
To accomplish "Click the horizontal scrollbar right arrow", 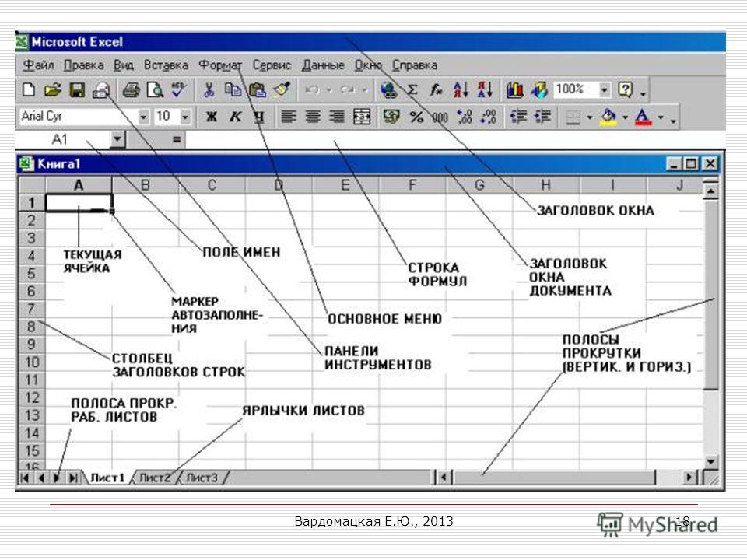I will click(x=689, y=477).
